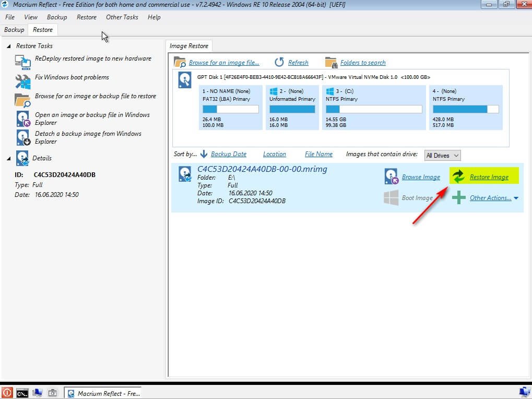Sort images by Backup Date
The image size is (532, 399).
pos(229,154)
